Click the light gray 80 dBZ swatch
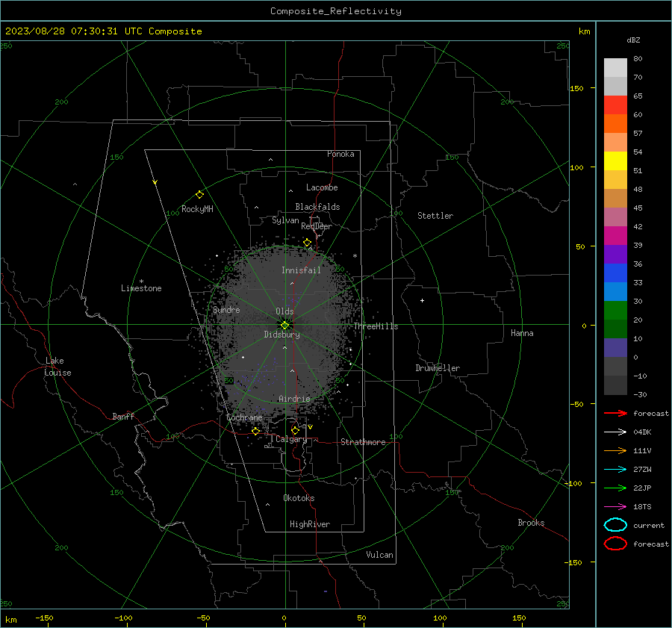Image resolution: width=672 pixels, height=628 pixels. click(615, 67)
